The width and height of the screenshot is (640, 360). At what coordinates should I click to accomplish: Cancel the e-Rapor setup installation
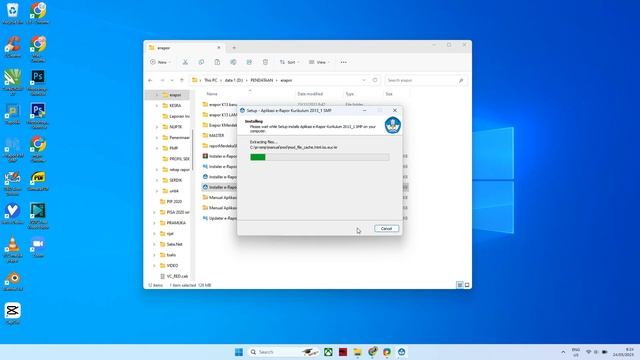point(386,229)
